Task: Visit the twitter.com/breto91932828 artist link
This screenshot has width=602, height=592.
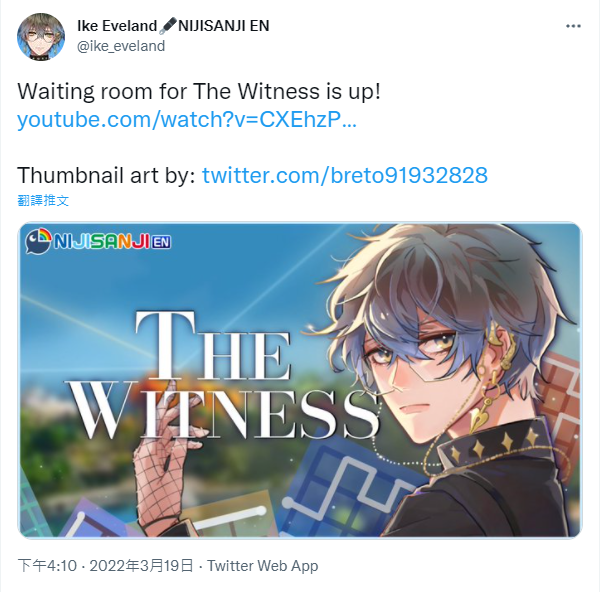Action: click(345, 175)
